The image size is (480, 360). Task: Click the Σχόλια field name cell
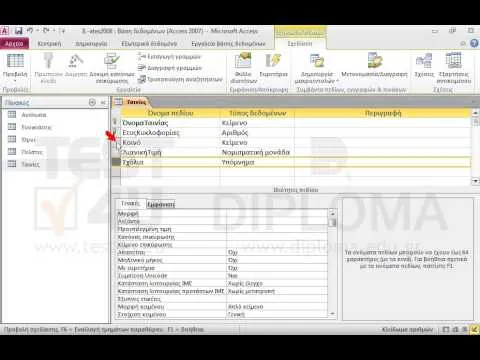pyautogui.click(x=170, y=162)
